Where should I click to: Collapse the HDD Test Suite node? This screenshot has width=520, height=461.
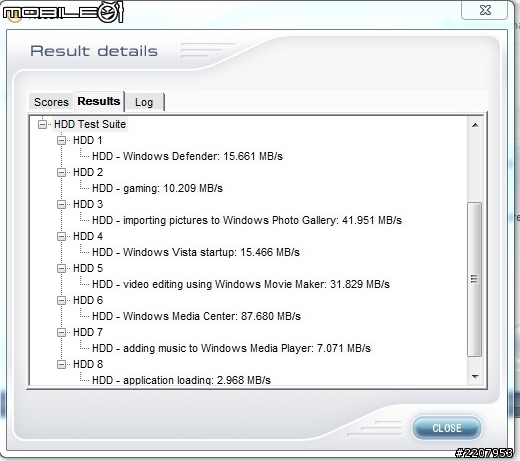(42, 124)
